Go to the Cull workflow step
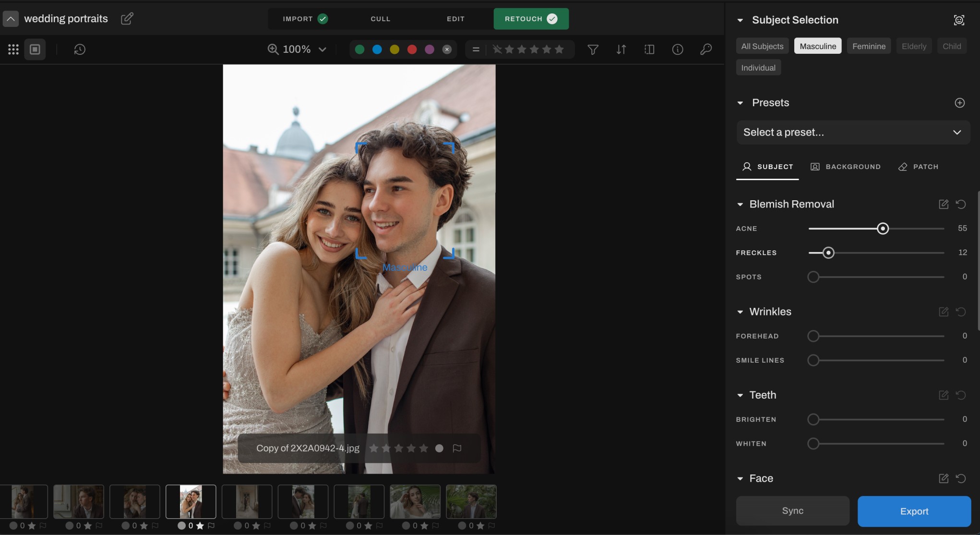Image resolution: width=980 pixels, height=535 pixels. [x=380, y=19]
